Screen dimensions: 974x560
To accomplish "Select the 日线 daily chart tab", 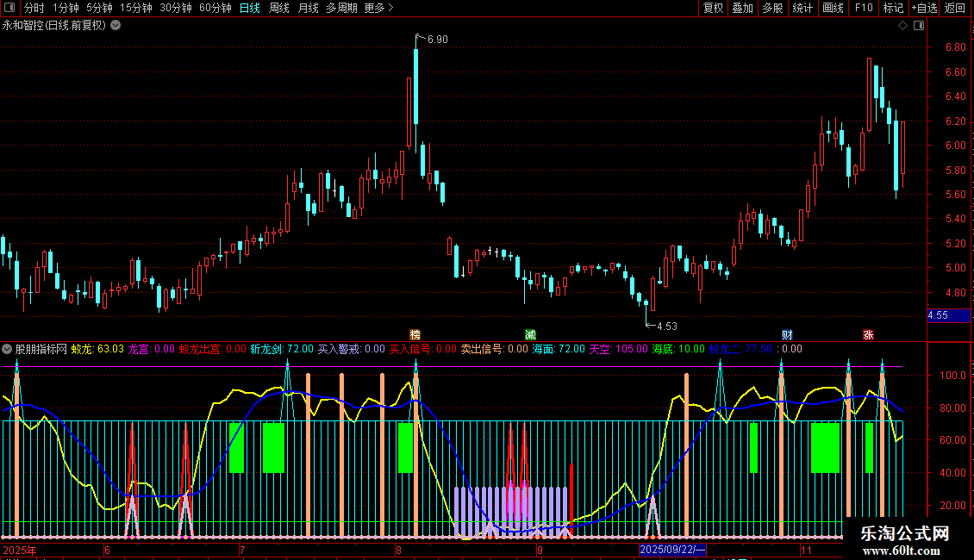I will [250, 8].
